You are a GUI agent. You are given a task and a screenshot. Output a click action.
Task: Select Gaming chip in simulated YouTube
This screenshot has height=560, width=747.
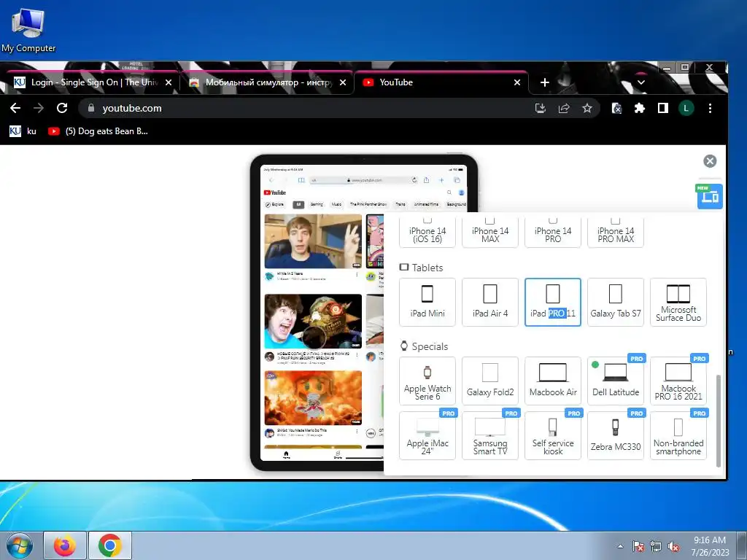pyautogui.click(x=317, y=204)
